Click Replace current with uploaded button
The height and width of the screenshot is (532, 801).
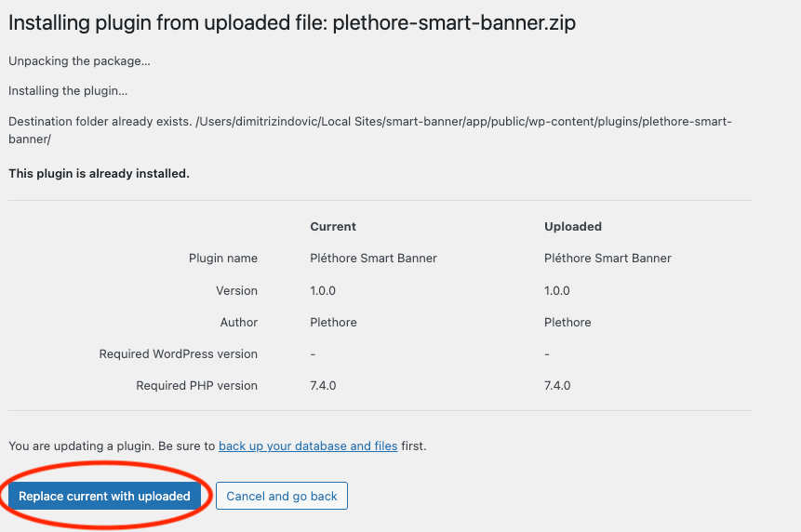[x=104, y=496]
